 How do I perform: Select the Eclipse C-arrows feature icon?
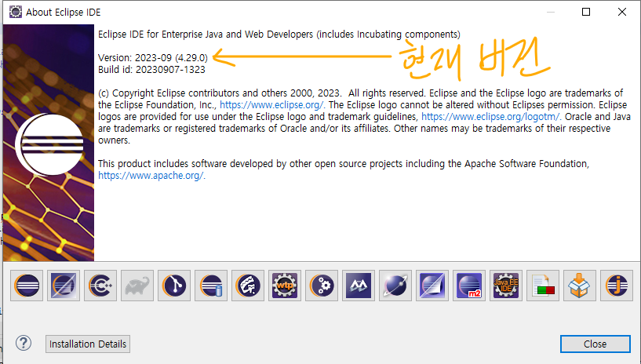coord(100,286)
